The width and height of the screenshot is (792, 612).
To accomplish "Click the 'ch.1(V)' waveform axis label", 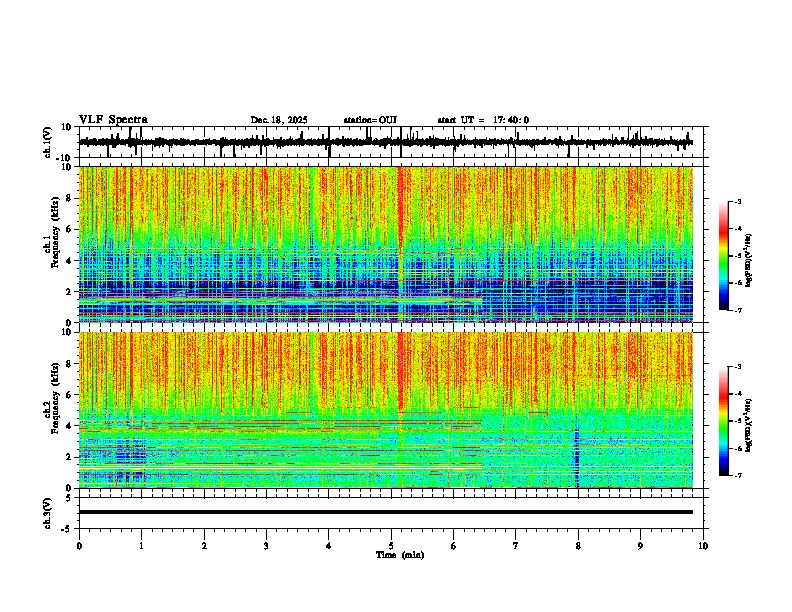I will pyautogui.click(x=48, y=142).
